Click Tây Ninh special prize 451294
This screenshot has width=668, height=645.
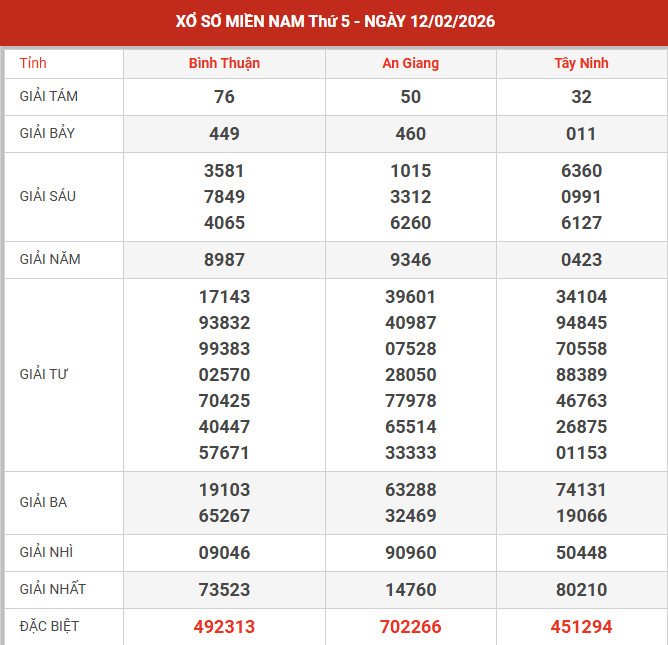click(x=581, y=627)
